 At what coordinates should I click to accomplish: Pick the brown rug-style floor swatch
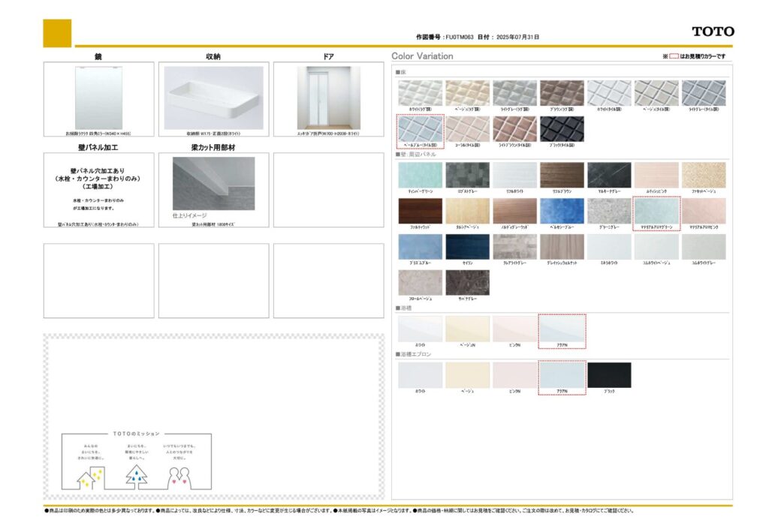pos(562,93)
